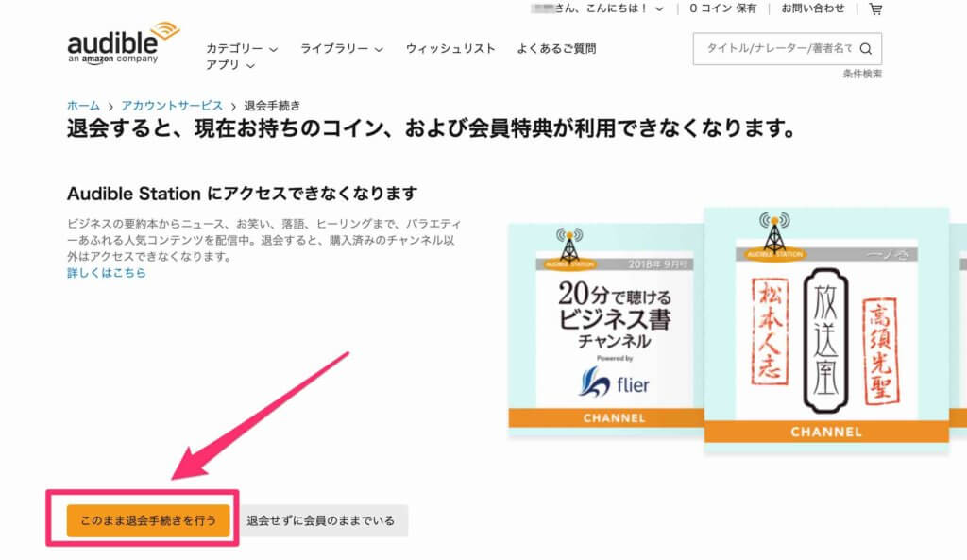Click the 詳しくはこちら link
967x560 pixels.
[x=107, y=273]
